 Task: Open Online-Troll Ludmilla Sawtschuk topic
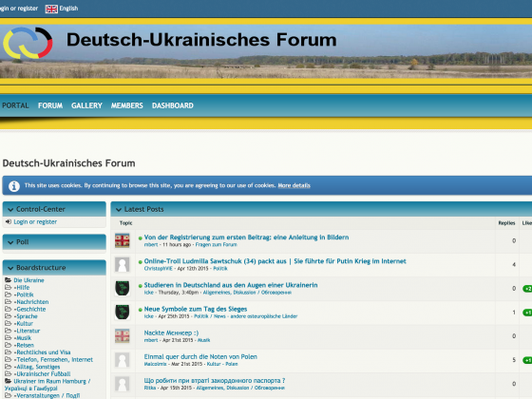(x=275, y=261)
